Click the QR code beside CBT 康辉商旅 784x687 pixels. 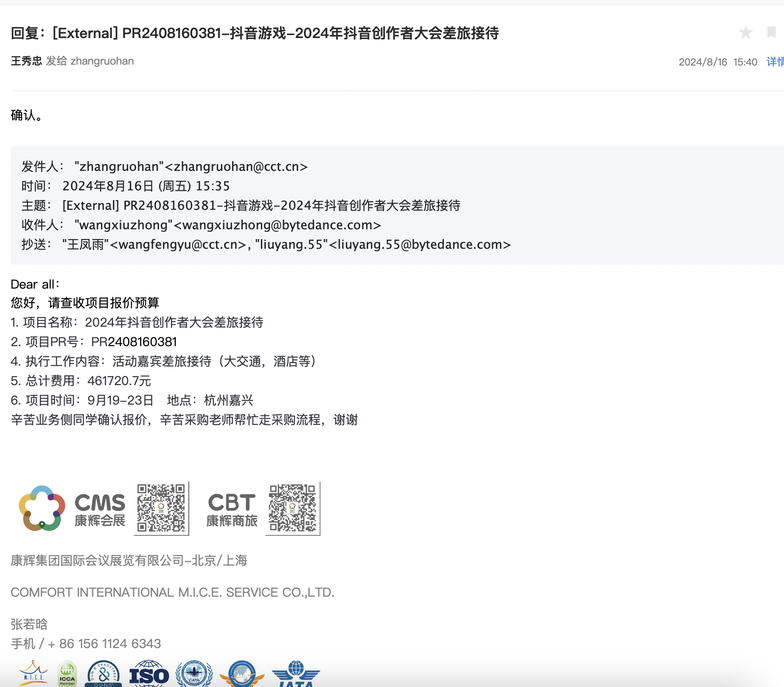coord(292,508)
